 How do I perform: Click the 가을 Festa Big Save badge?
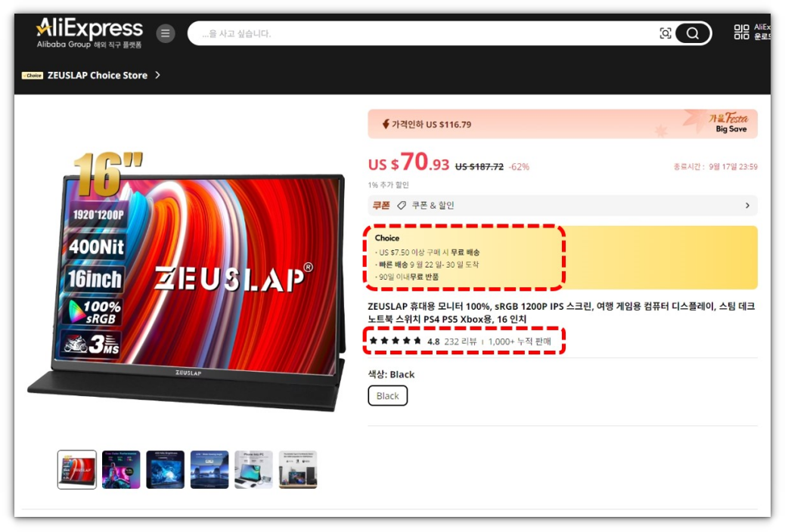(728, 122)
